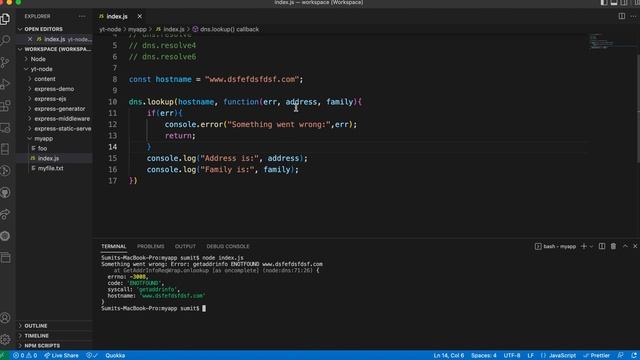Open the Explorer view in activity bar
The width and height of the screenshot is (640, 360).
[5, 19]
